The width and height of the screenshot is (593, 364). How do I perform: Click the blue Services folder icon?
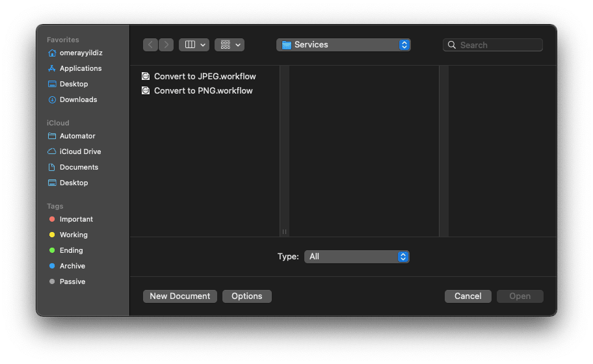(x=287, y=45)
